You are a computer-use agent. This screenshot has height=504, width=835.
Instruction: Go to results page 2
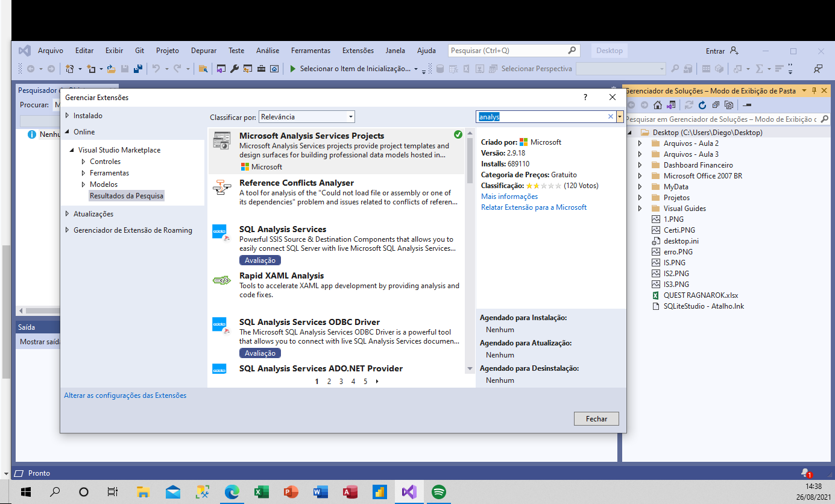pyautogui.click(x=329, y=382)
